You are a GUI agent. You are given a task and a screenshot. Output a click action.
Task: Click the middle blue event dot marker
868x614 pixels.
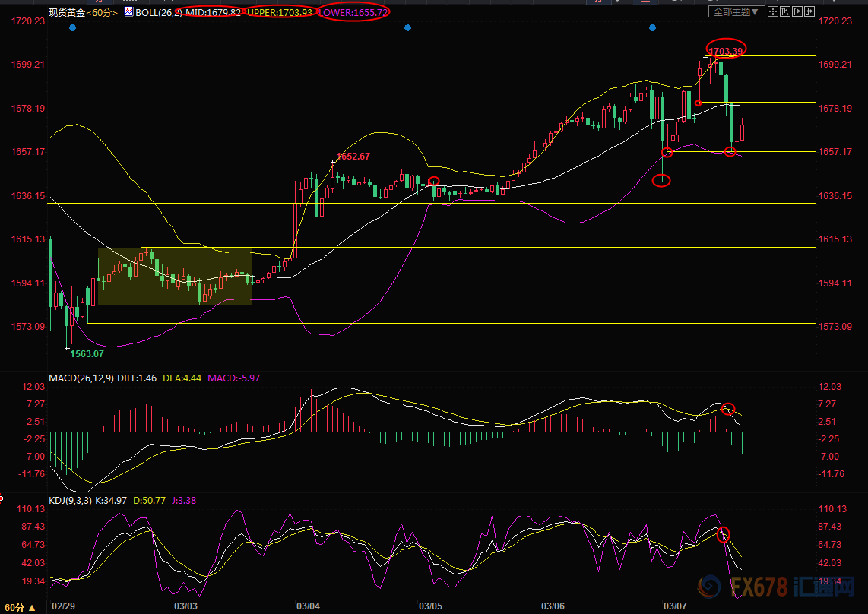pos(408,28)
